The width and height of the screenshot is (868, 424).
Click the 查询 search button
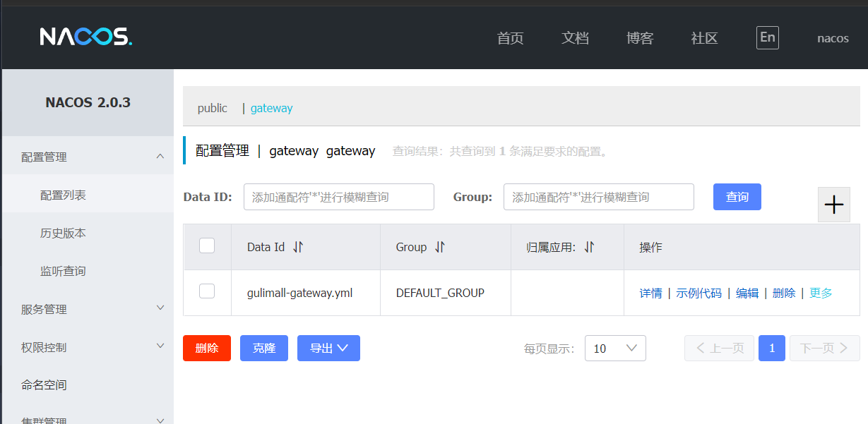pos(737,197)
